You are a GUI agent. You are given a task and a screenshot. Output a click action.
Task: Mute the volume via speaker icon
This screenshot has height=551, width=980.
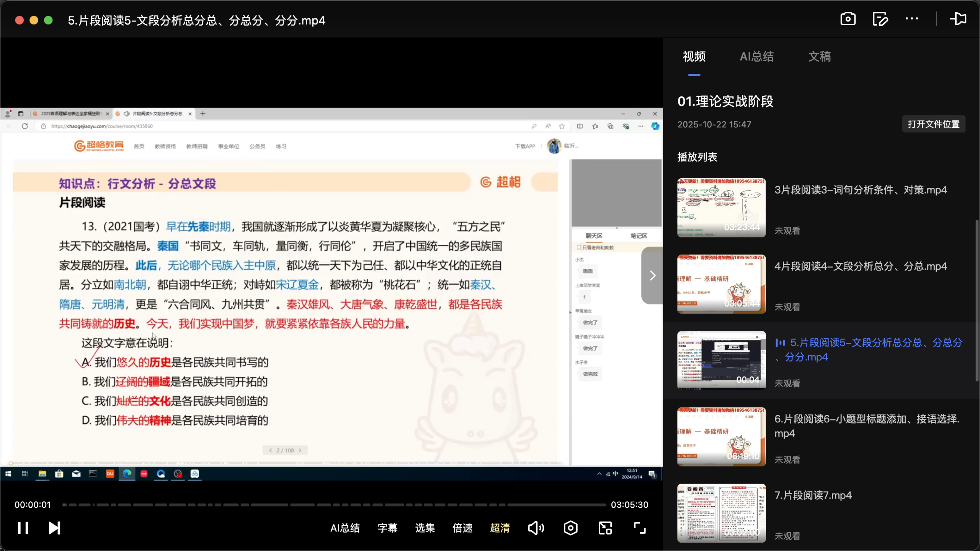click(x=536, y=528)
